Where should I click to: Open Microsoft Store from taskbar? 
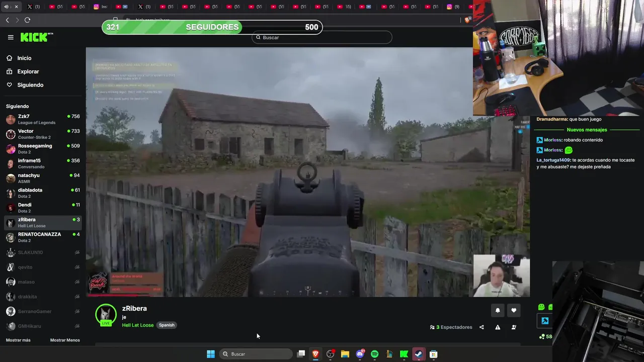coord(433,354)
